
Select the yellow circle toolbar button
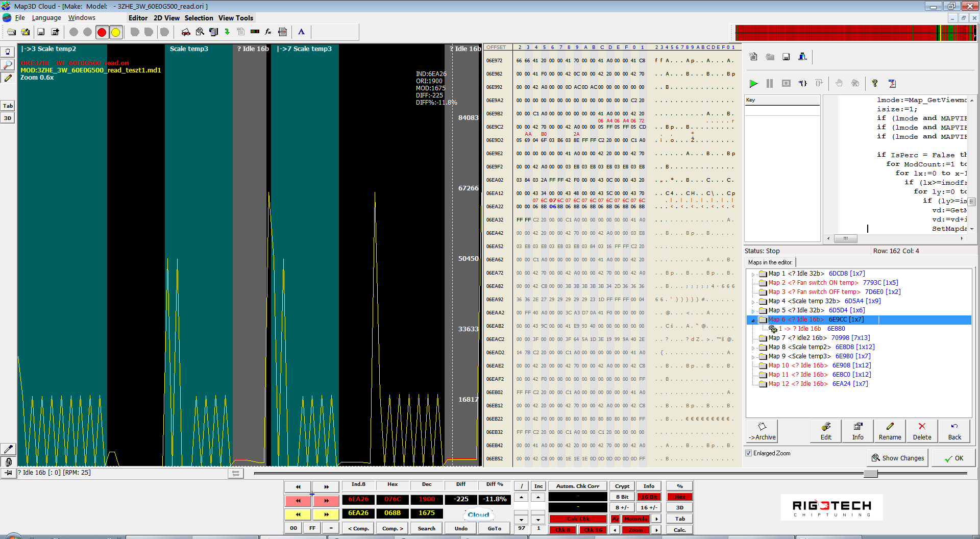(x=116, y=32)
